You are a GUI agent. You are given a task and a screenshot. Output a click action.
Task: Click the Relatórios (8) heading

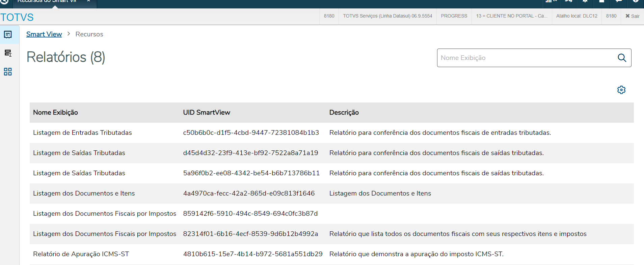[66, 57]
